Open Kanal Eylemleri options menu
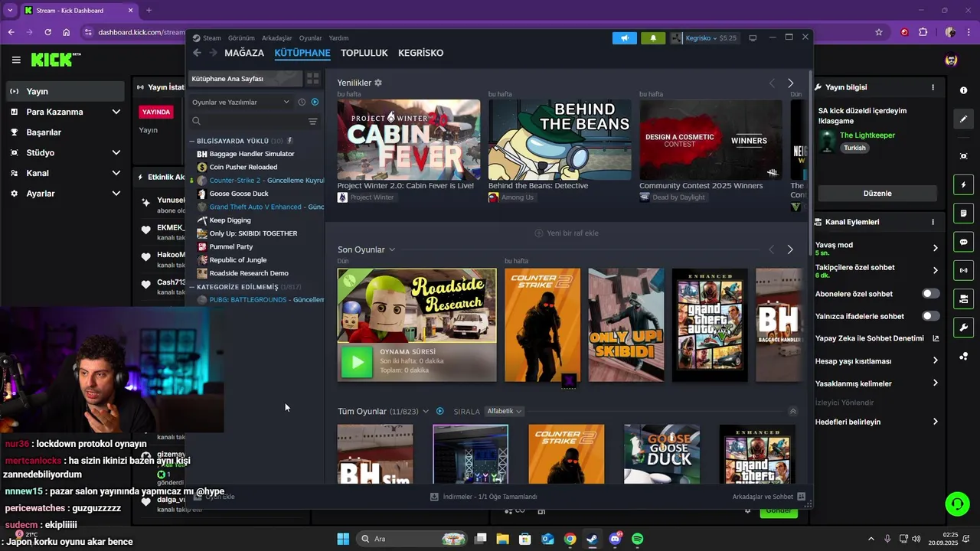Viewport: 980px width, 551px height. pos(933,222)
